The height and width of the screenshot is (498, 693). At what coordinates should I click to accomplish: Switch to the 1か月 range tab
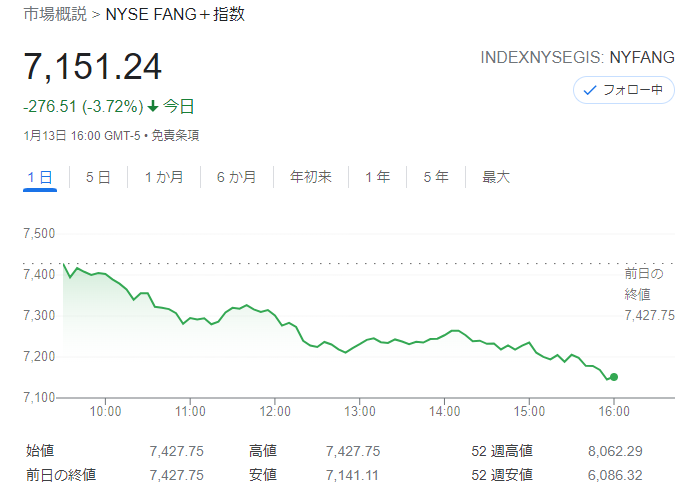164,177
